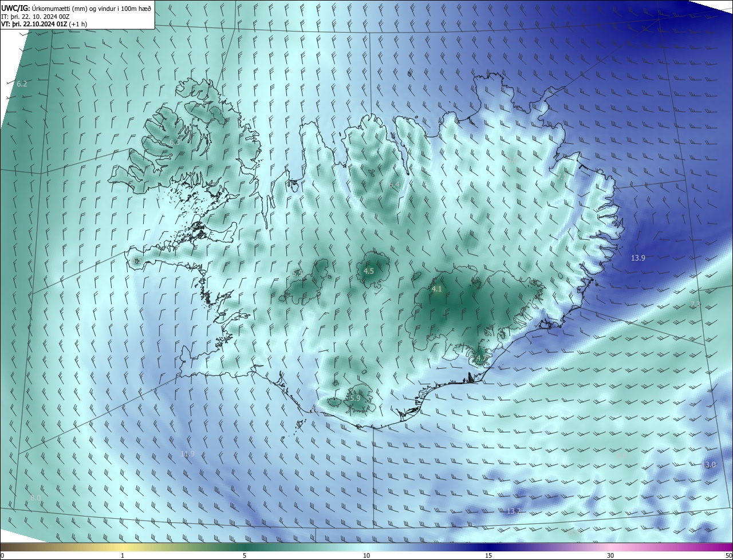This screenshot has height=560, width=733.
Task: Click the 6.4 value in north Iceland
Action: point(394,185)
